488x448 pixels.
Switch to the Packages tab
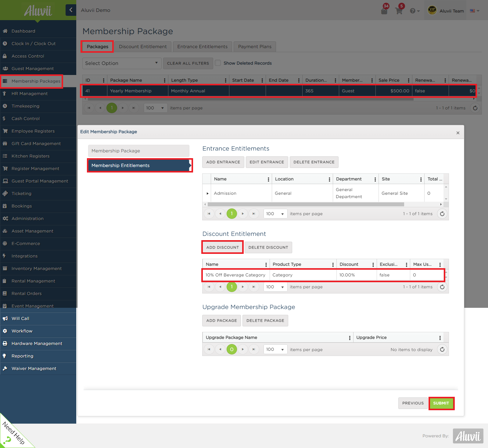[x=98, y=47]
